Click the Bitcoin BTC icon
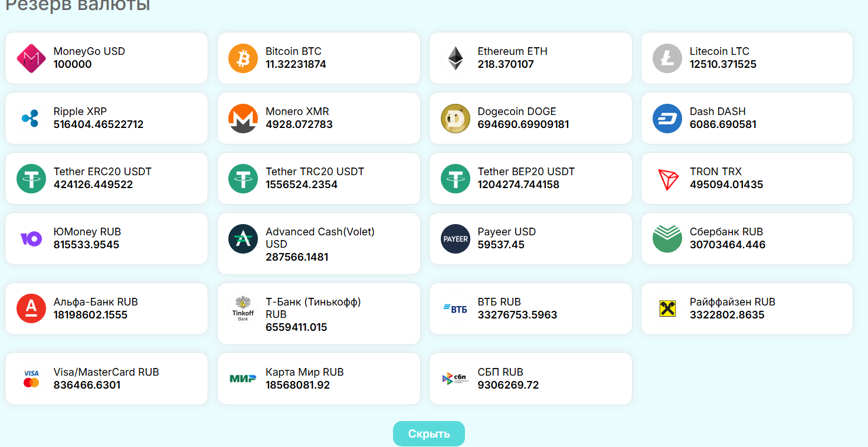The height and width of the screenshot is (447, 868). [243, 58]
